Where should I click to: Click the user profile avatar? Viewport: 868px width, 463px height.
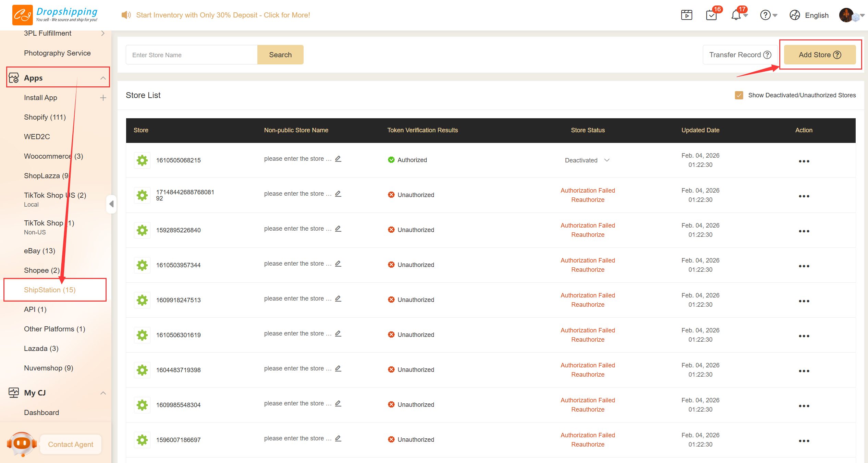click(846, 15)
